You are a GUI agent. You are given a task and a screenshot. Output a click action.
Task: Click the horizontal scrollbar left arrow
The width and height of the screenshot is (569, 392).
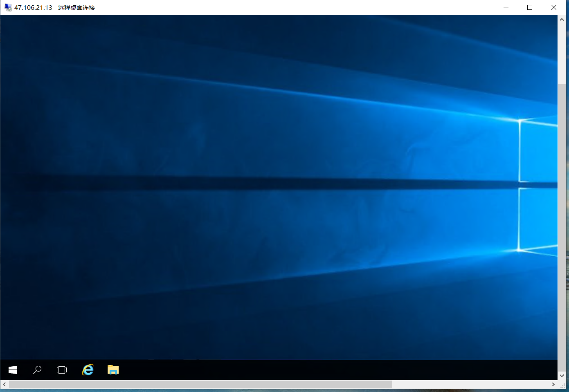(x=4, y=385)
